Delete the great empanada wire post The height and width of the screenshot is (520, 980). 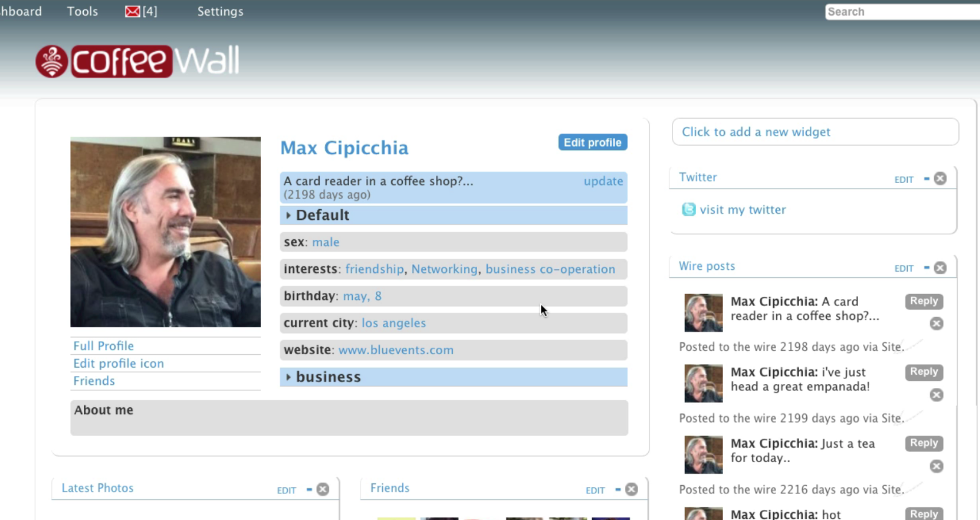coord(936,395)
